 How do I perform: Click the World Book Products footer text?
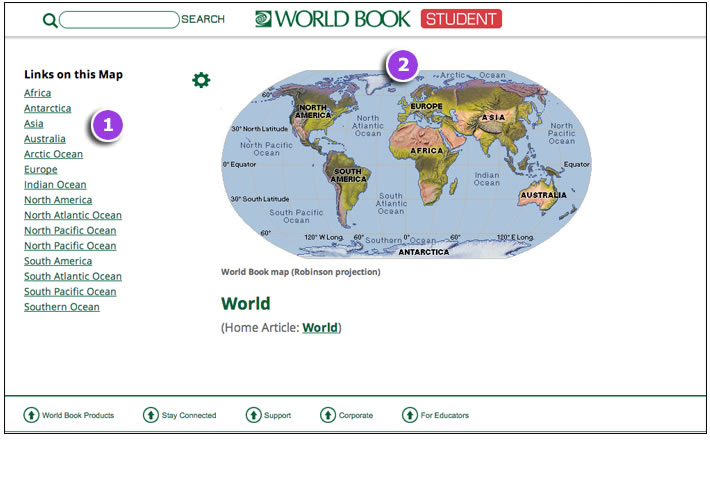[78, 415]
